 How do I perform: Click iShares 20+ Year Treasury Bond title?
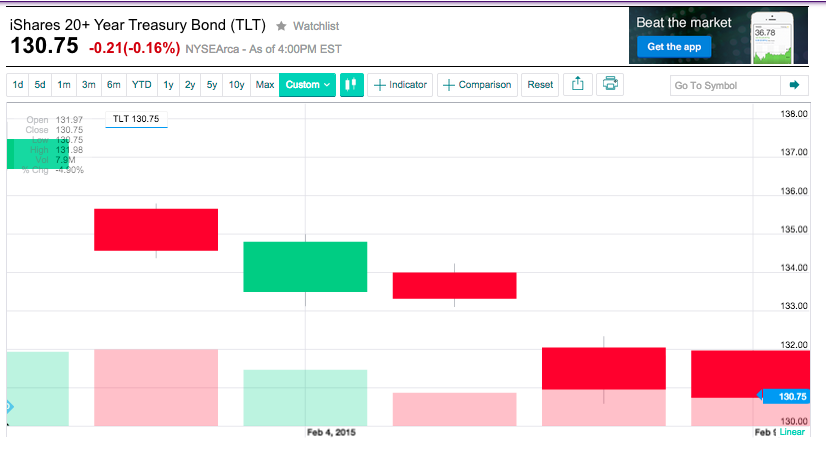pos(137,25)
